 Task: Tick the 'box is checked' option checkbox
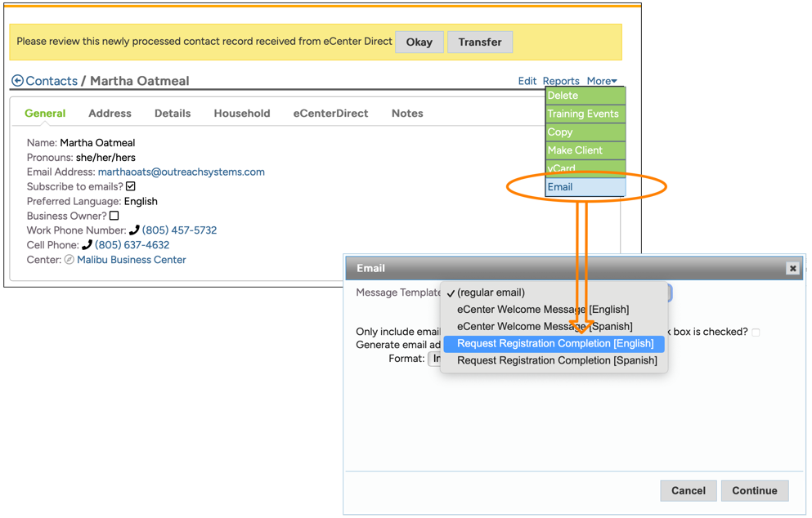(x=756, y=332)
